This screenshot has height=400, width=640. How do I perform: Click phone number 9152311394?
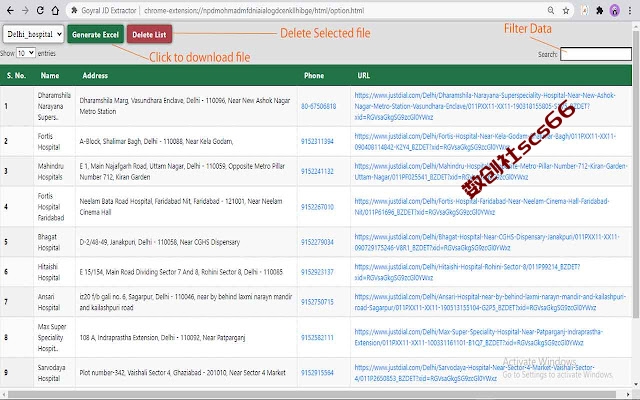(317, 141)
